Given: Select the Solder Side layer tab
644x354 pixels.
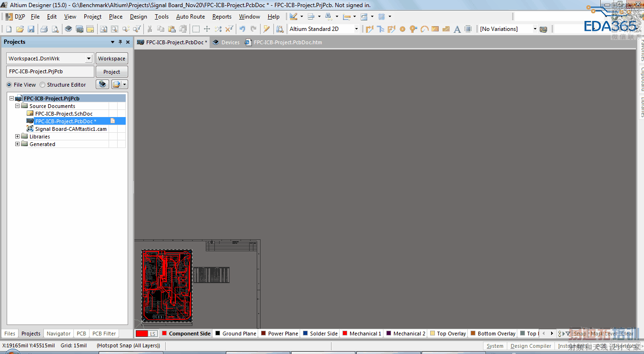Looking at the screenshot, I should pyautogui.click(x=320, y=334).
